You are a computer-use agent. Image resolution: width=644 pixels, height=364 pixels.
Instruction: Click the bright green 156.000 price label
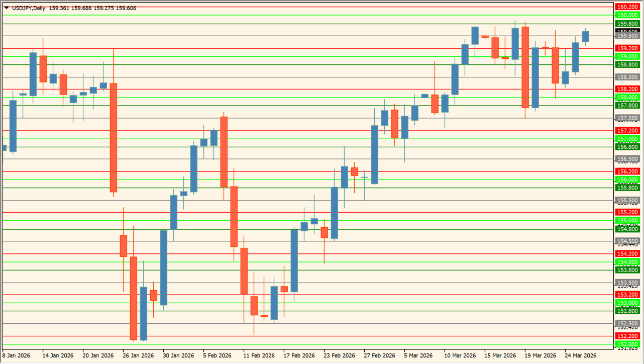click(x=627, y=179)
